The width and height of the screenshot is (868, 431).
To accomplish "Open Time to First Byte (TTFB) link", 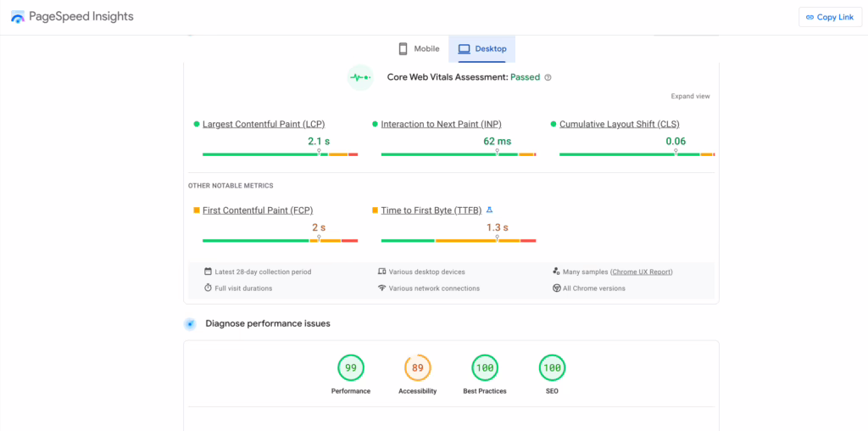I will click(431, 210).
